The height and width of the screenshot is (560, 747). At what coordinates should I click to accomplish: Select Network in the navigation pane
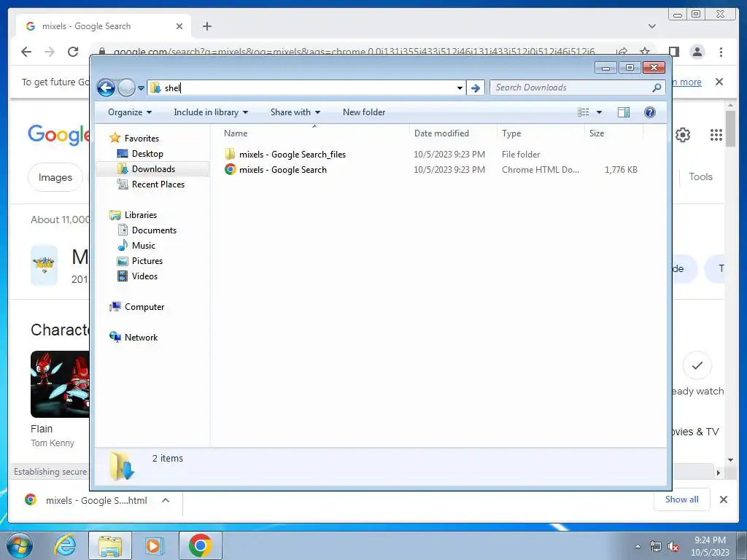[141, 338]
